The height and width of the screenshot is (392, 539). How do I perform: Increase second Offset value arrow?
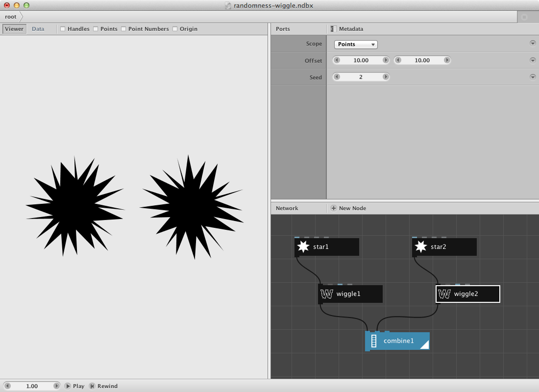point(447,60)
